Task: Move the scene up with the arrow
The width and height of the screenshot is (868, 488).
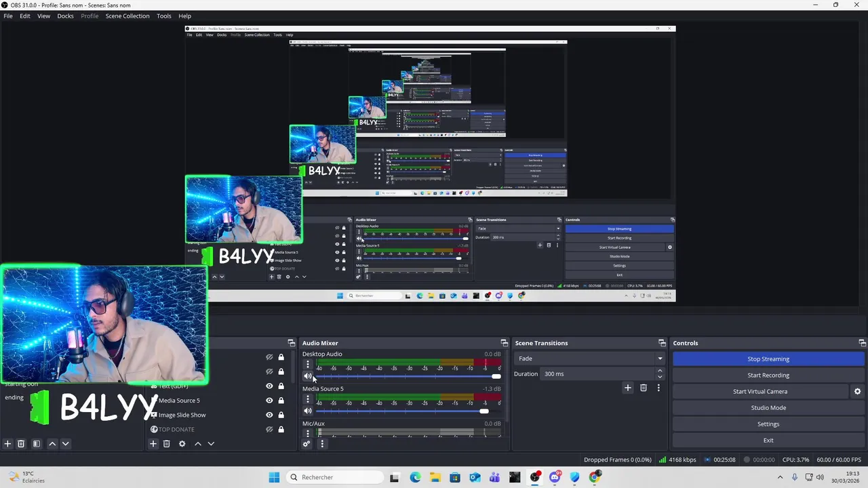Action: [52, 444]
